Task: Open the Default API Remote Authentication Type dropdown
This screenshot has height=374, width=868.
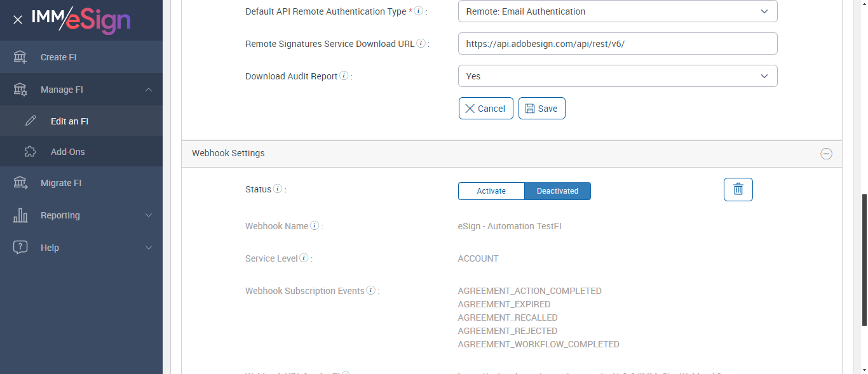Action: click(x=617, y=11)
